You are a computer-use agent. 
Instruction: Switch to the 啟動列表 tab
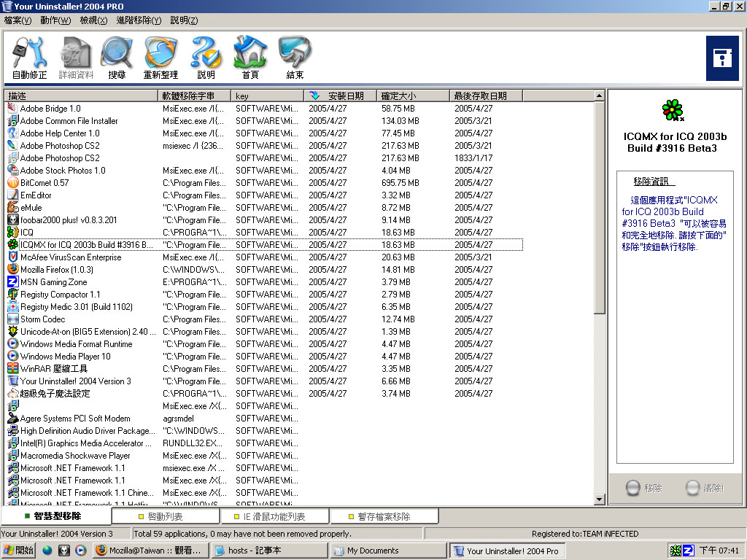(x=166, y=516)
